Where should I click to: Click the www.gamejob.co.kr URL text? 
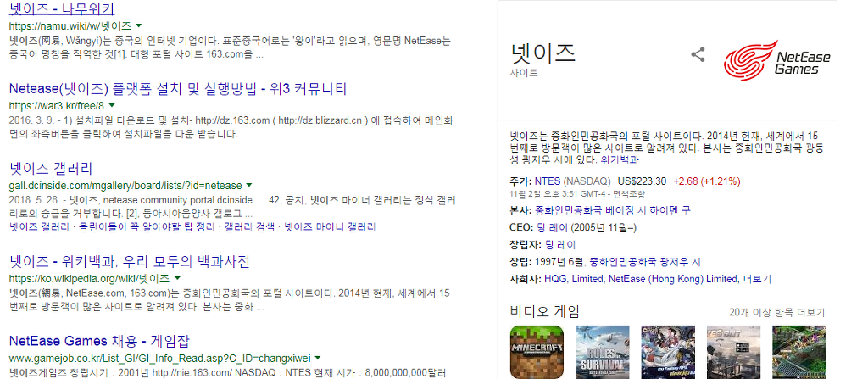point(160,359)
